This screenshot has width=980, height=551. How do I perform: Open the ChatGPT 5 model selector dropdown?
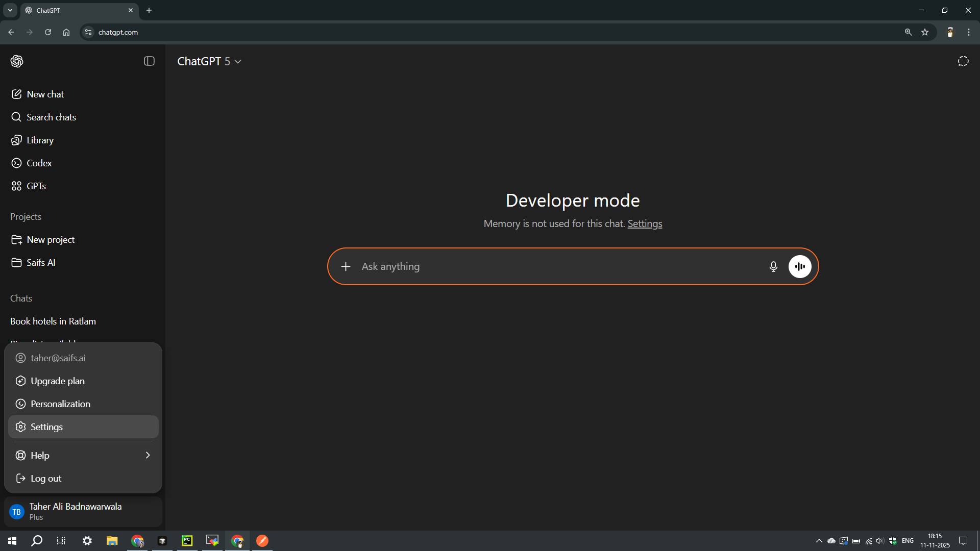209,61
